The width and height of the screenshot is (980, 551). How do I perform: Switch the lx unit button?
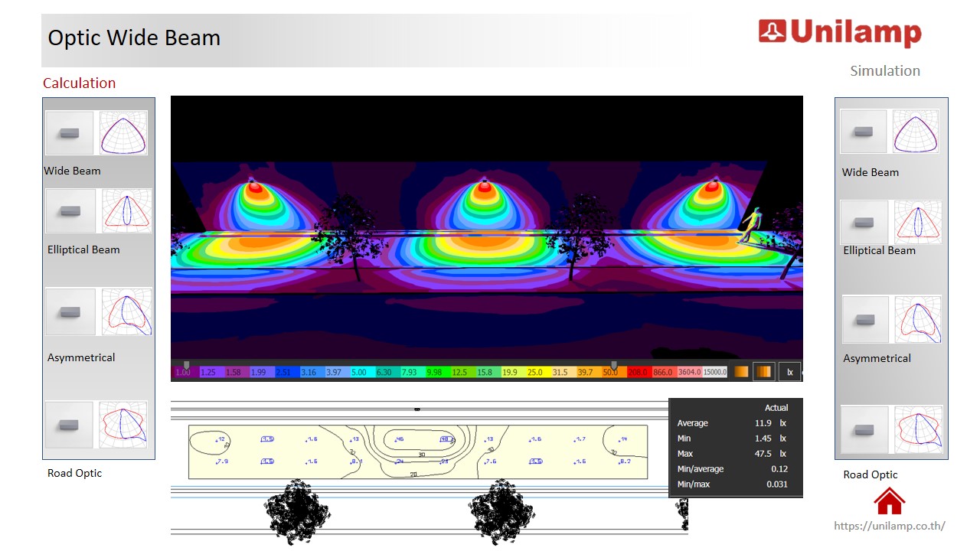coord(789,372)
